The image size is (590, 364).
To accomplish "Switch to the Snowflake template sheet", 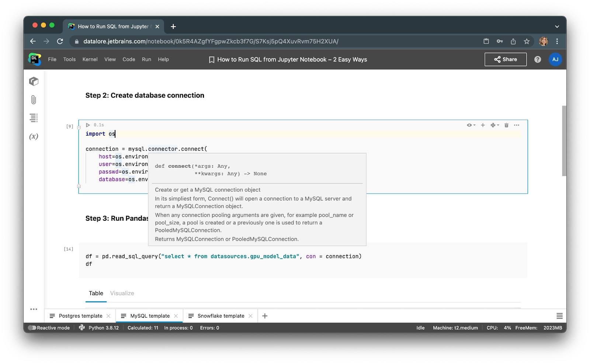I will (x=221, y=316).
